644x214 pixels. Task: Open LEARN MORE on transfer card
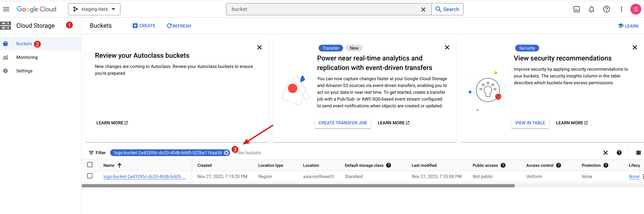[393, 123]
